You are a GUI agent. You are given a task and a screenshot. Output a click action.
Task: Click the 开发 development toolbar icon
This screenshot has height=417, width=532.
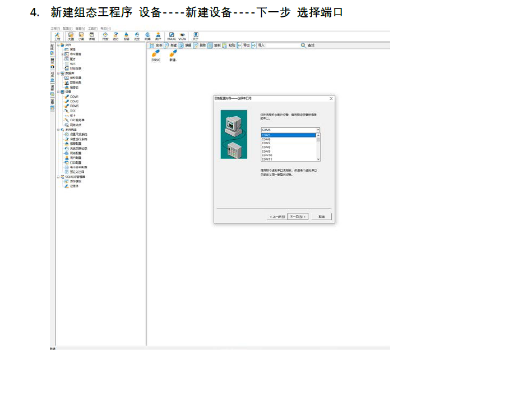click(x=105, y=35)
